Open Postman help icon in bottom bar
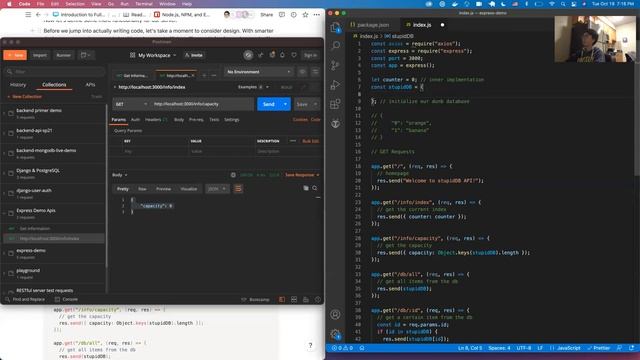Viewport: 640px width, 360px height. [x=318, y=300]
